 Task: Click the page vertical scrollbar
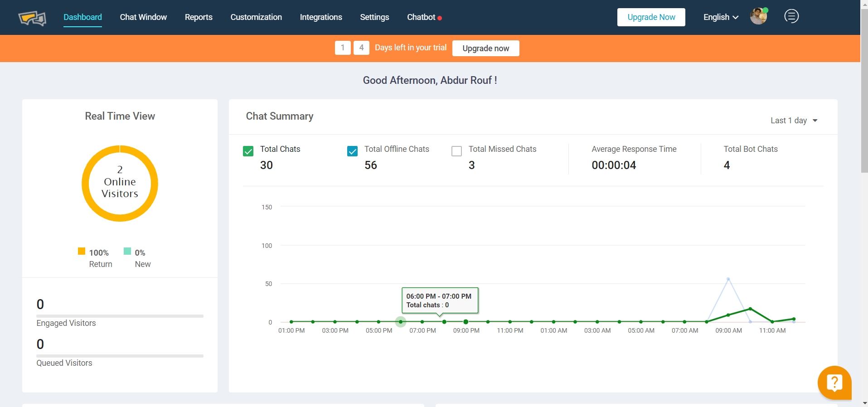[864, 91]
